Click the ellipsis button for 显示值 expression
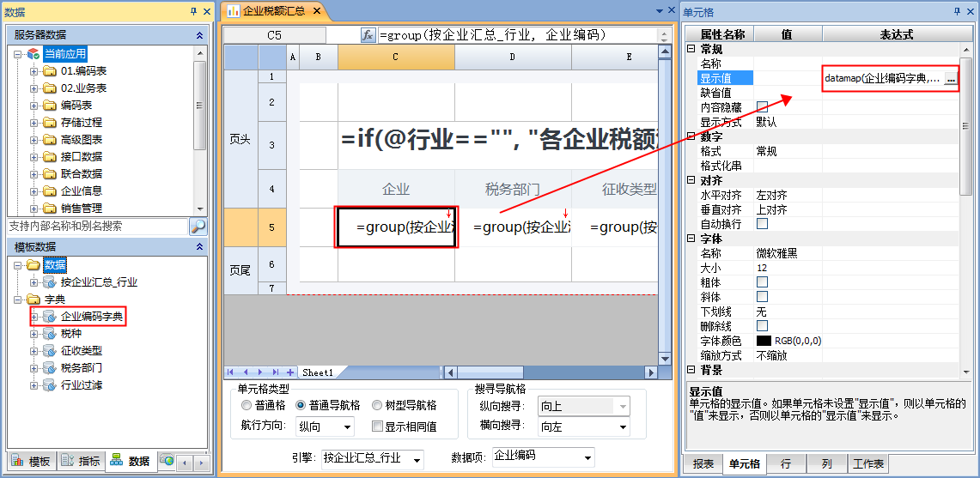The height and width of the screenshot is (478, 980). 951,79
